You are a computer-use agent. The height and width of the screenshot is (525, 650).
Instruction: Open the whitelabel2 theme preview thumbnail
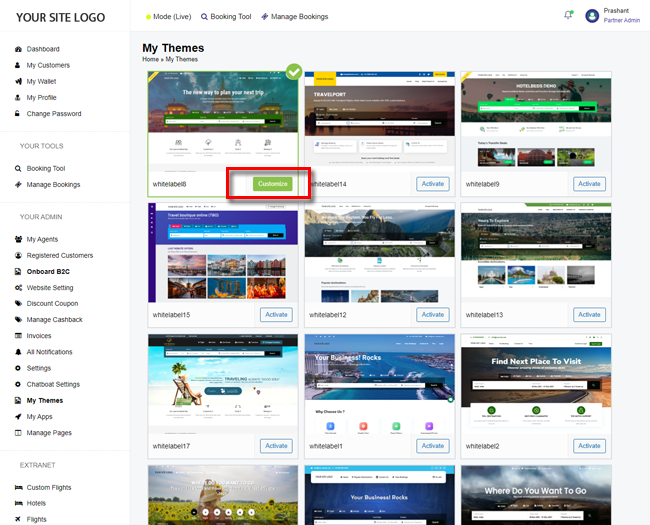(x=536, y=384)
